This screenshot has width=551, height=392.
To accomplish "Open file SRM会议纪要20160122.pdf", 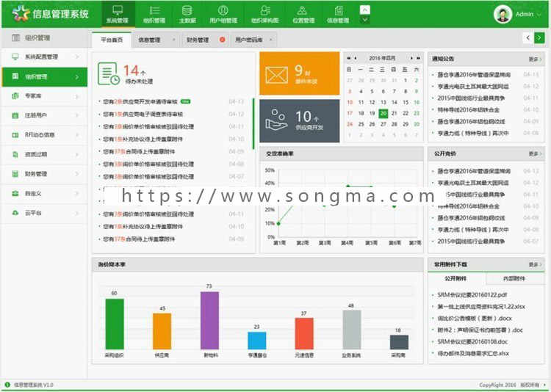I will [x=472, y=294].
